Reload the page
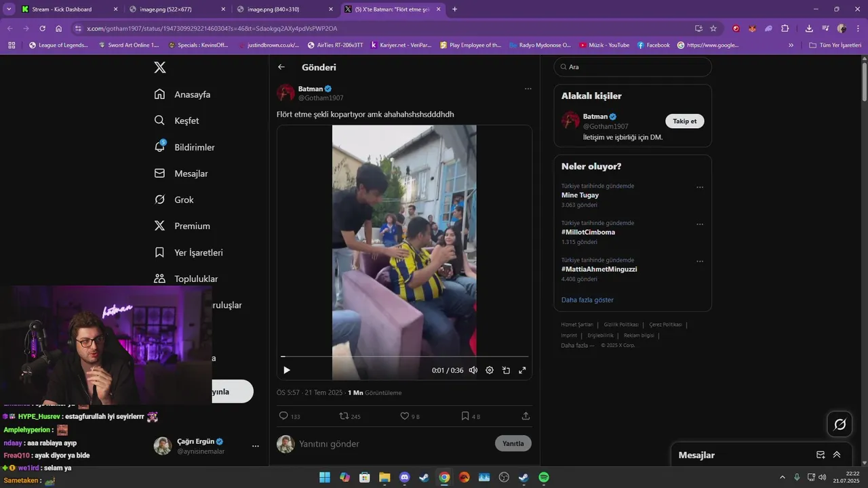Screen dimensions: 868x488 42,28
